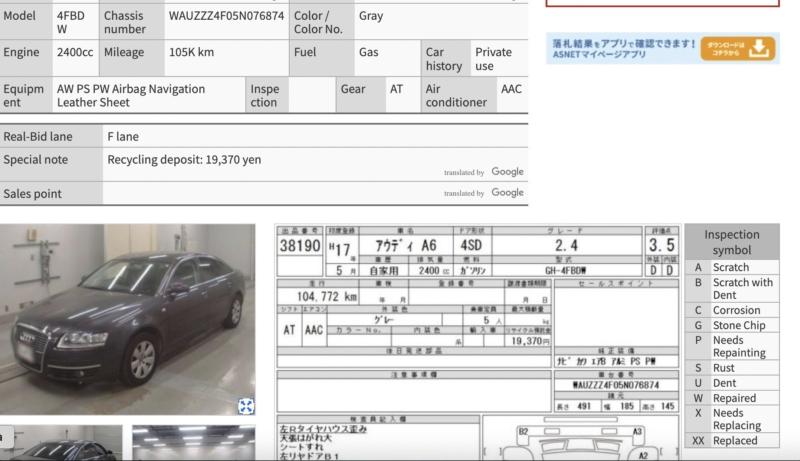Select the ceiling-lights thumbnail image

tap(193, 442)
